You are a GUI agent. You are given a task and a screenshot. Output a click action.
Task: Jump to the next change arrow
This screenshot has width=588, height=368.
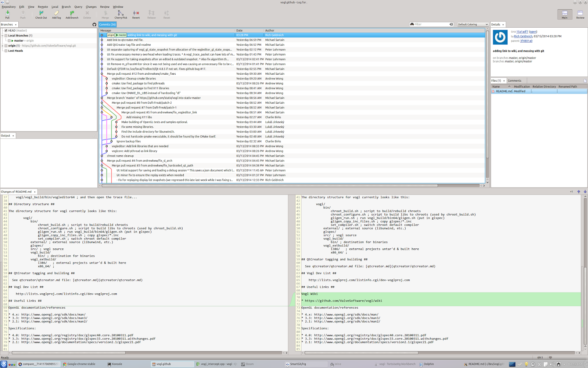tap(585, 192)
